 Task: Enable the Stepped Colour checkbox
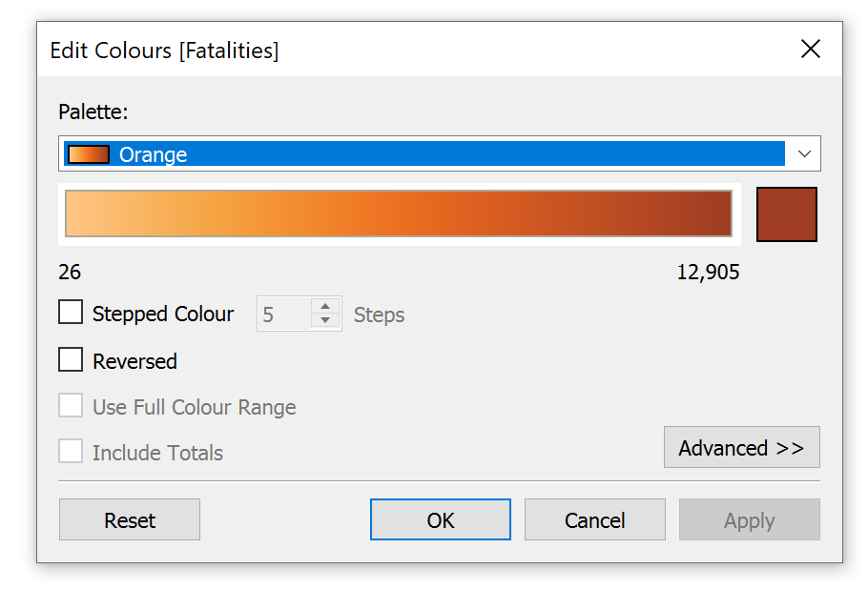pyautogui.click(x=72, y=314)
